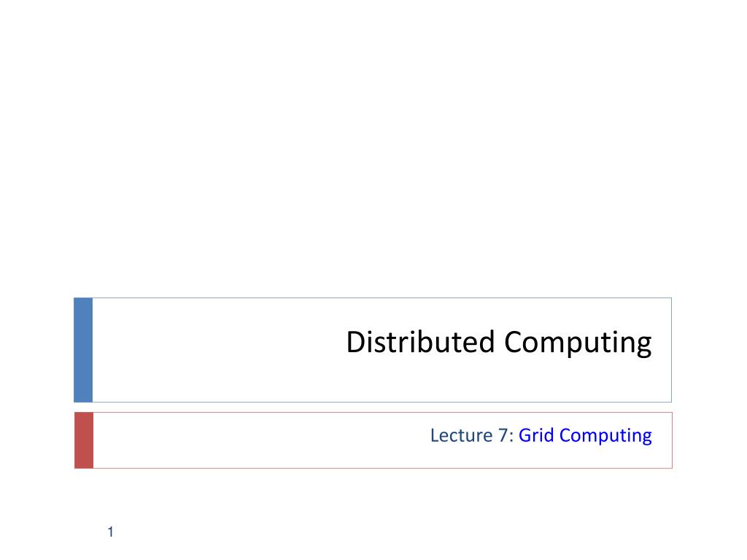Viewport: 747px width, 560px height.
Task: Click the word 'Computing' in the blue subtitle
Action: pyautogui.click(x=605, y=436)
